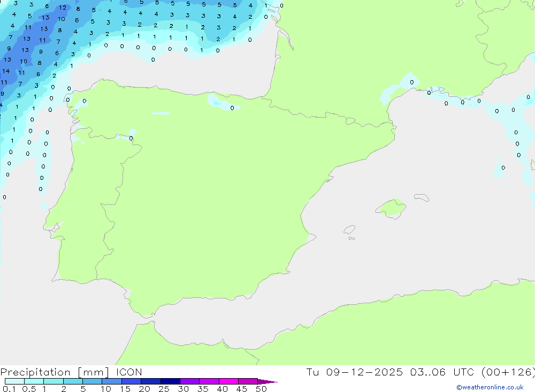Click the '03..06 UTC' time label

click(442, 372)
